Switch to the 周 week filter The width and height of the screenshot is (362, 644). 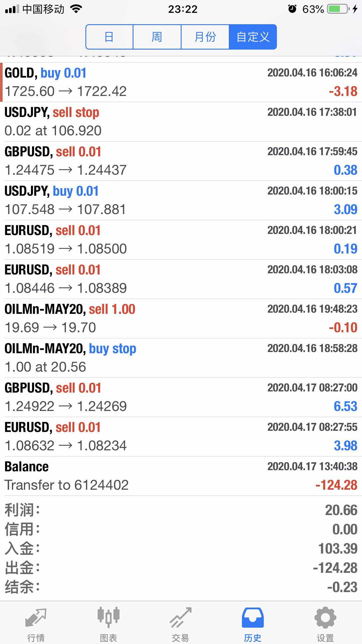tap(157, 37)
